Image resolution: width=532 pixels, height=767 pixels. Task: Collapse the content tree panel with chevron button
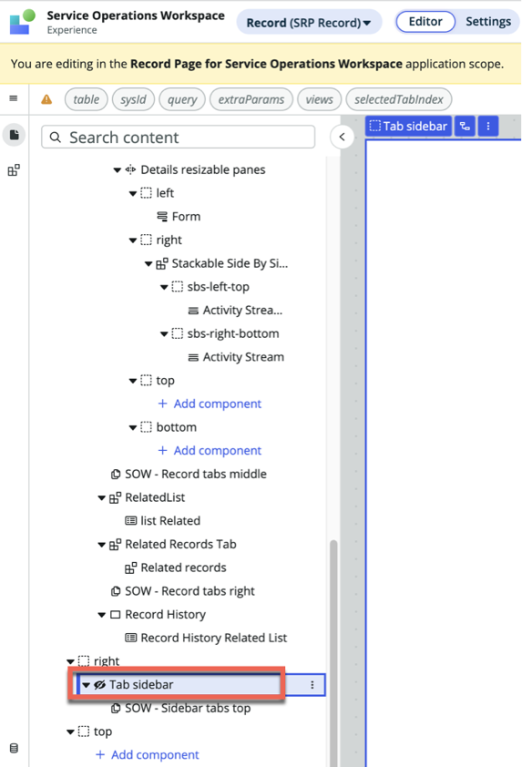click(342, 137)
